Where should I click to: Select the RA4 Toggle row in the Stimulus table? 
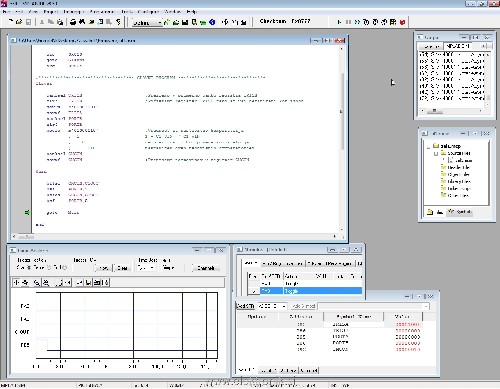tap(305, 283)
